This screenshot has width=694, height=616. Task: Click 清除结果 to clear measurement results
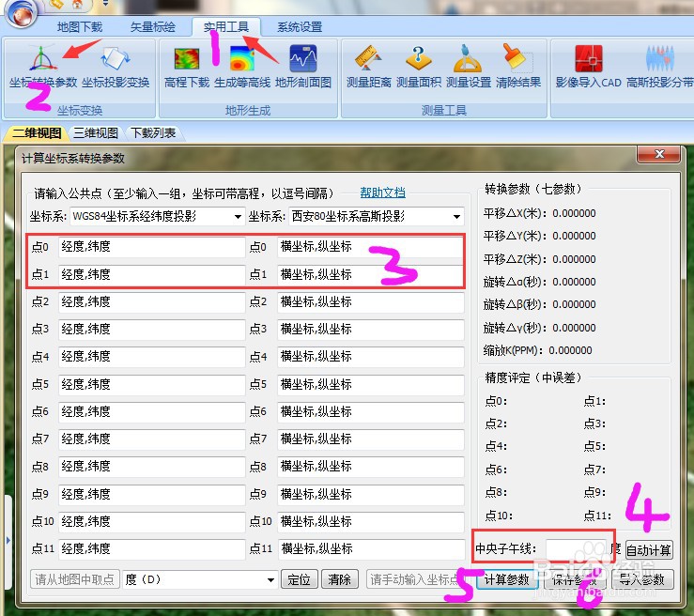[518, 67]
